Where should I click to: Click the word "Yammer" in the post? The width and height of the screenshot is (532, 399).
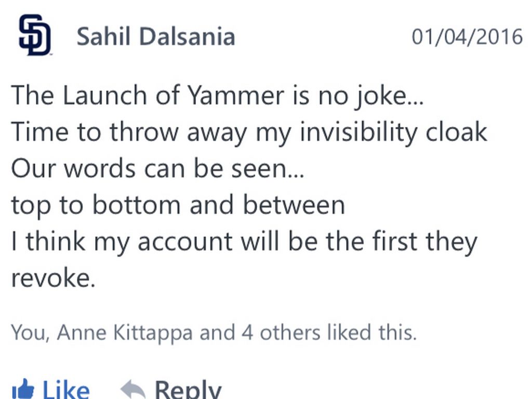click(235, 96)
